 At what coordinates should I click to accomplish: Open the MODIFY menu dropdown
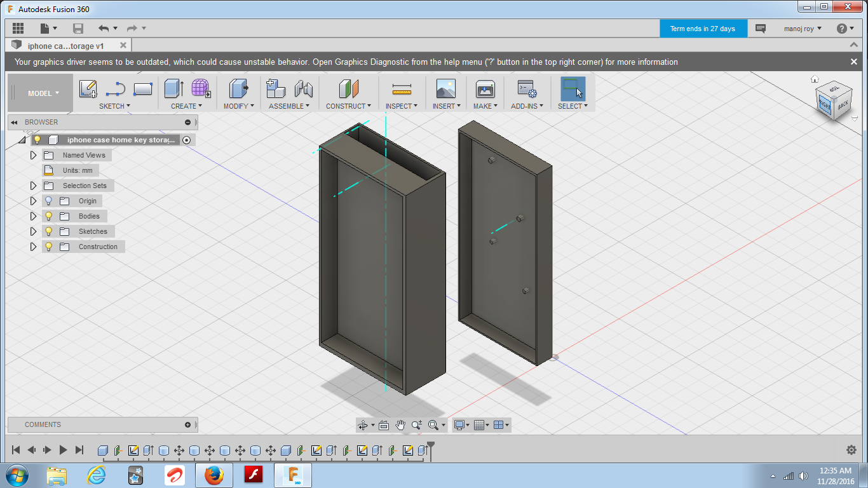coord(238,106)
